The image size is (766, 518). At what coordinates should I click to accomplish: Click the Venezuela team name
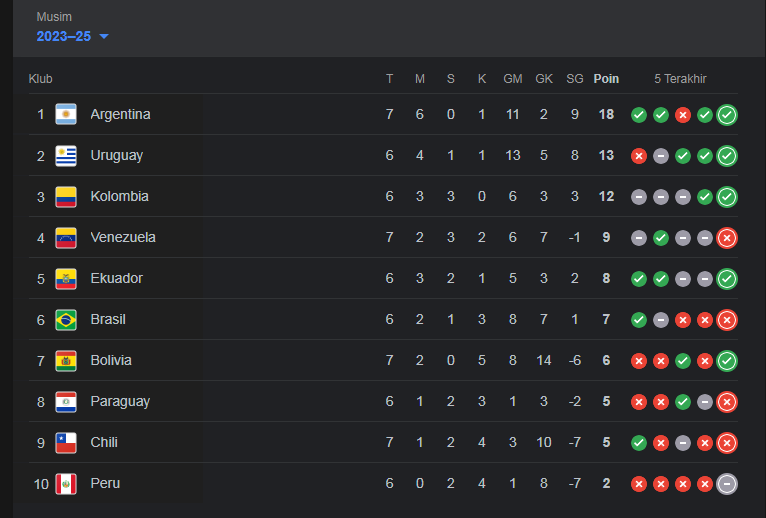coord(123,237)
